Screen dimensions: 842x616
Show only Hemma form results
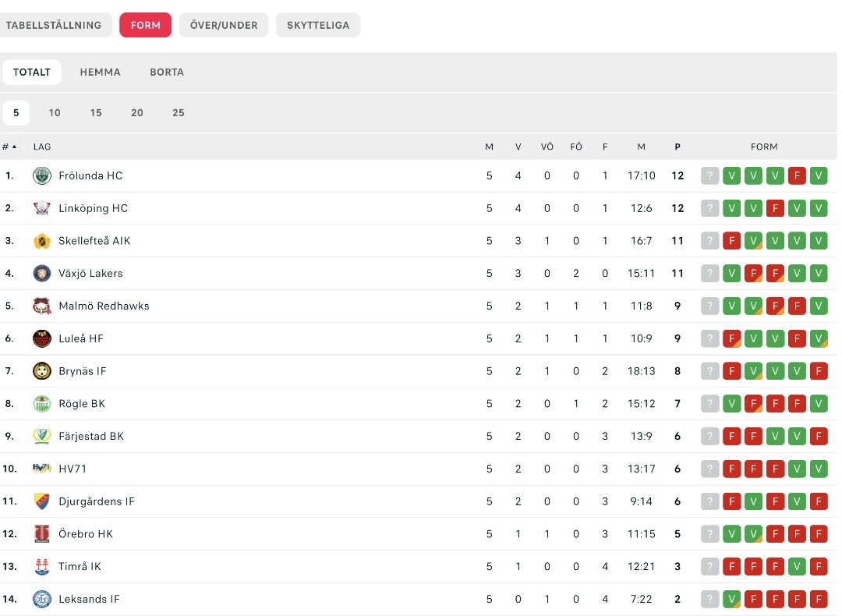point(100,73)
